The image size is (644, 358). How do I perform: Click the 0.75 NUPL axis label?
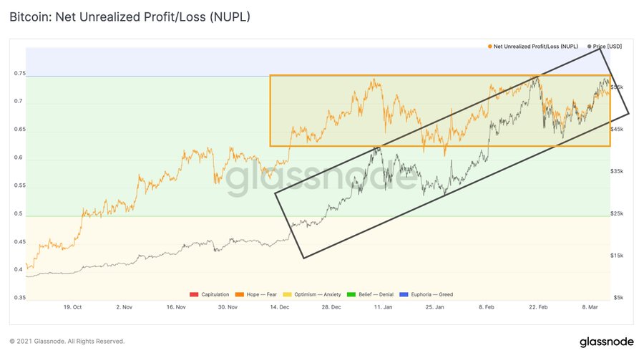20,73
